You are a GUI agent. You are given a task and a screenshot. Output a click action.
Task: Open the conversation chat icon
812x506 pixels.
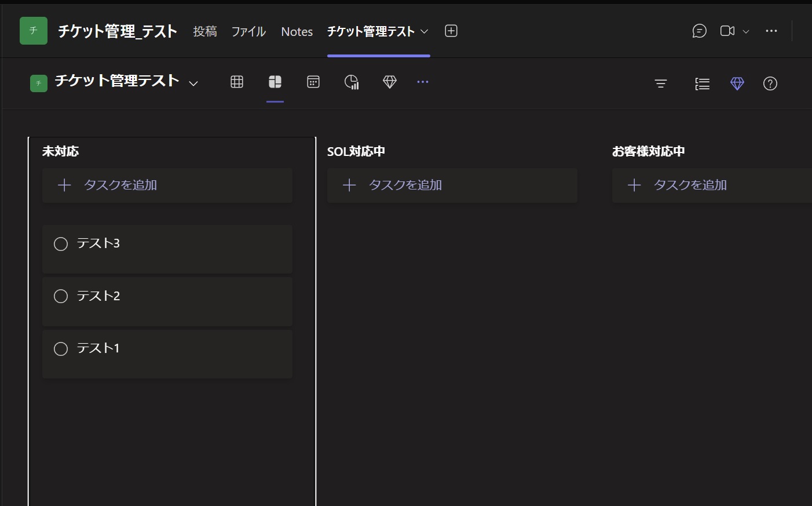700,31
